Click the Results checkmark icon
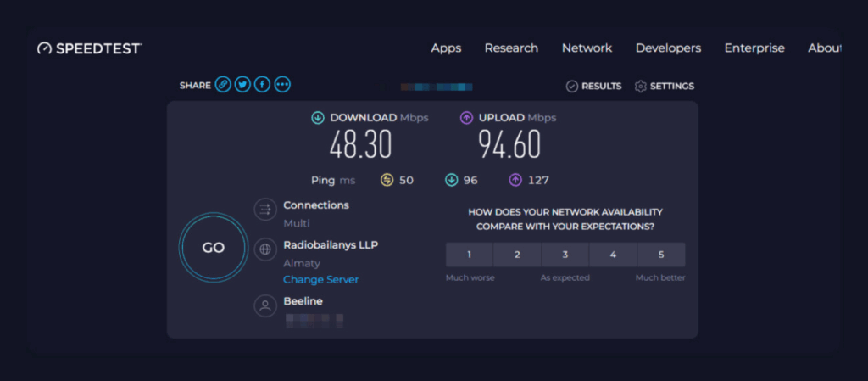 [572, 87]
